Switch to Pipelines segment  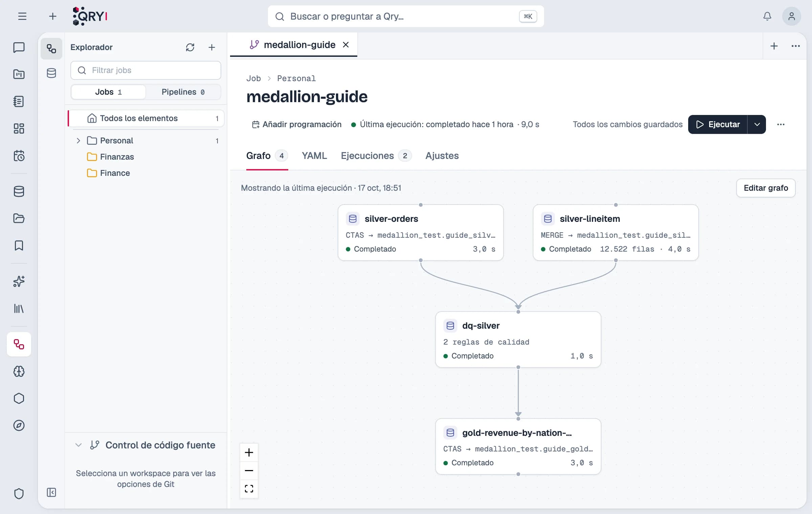click(183, 92)
